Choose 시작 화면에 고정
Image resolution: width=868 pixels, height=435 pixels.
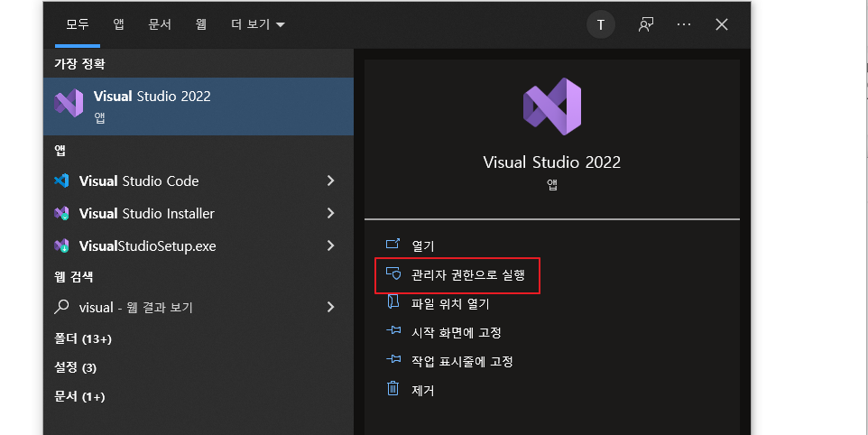click(x=457, y=333)
